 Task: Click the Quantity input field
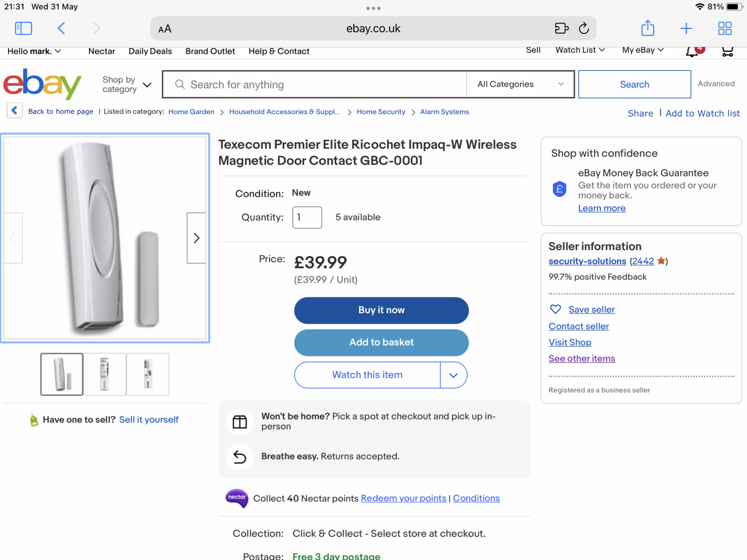click(307, 217)
